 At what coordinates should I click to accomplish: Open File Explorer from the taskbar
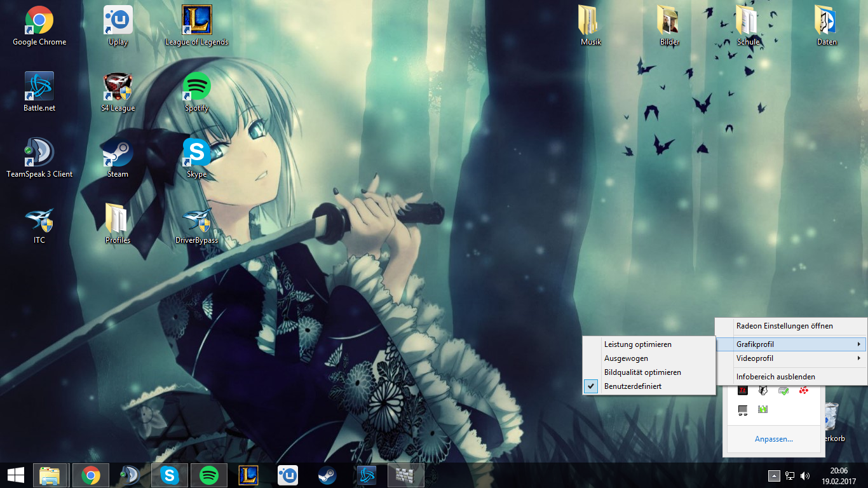pos(50,475)
